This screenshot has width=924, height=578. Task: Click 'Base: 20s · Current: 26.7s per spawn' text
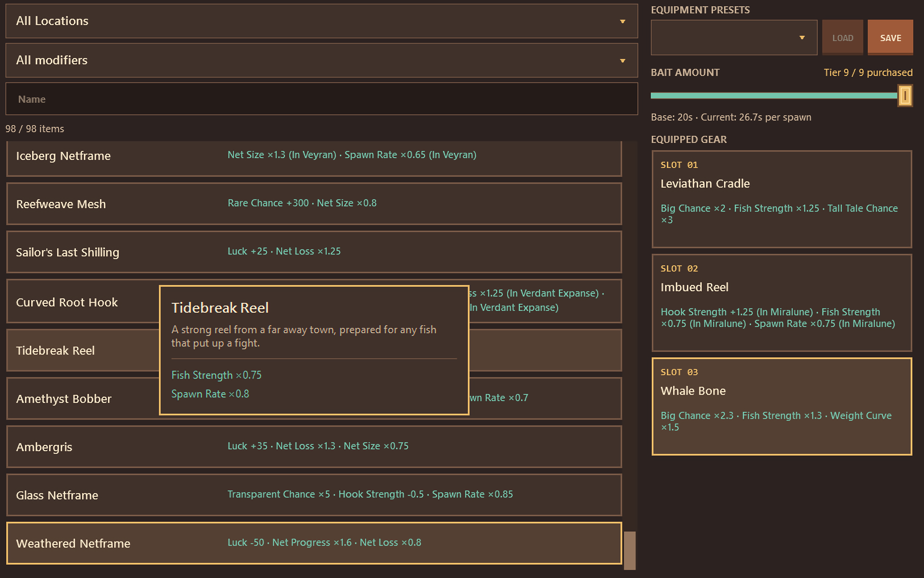(731, 117)
